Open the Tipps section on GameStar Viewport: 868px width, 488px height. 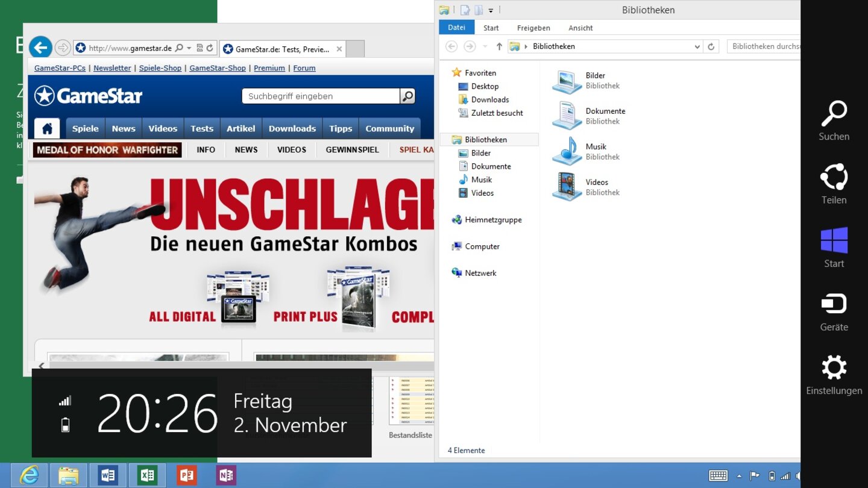tap(341, 128)
